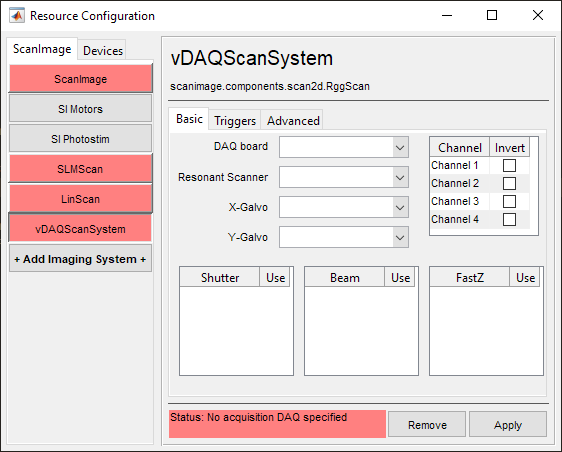Toggle Invert checkbox for Channel 3
The image size is (562, 452).
click(x=509, y=201)
